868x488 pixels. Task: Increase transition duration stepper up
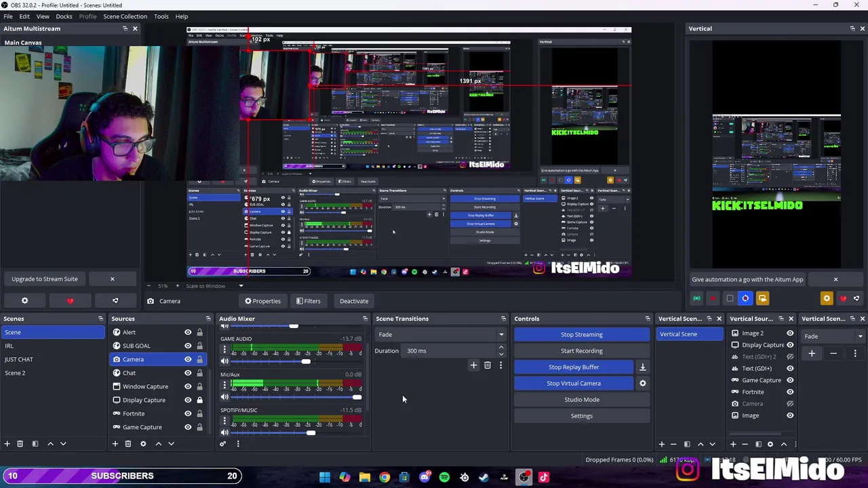click(501, 348)
